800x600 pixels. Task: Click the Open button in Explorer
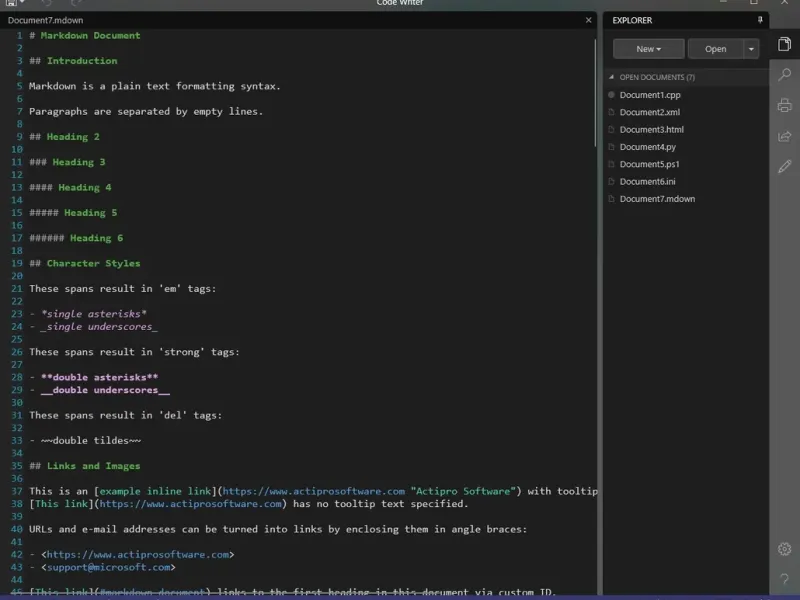(x=715, y=49)
